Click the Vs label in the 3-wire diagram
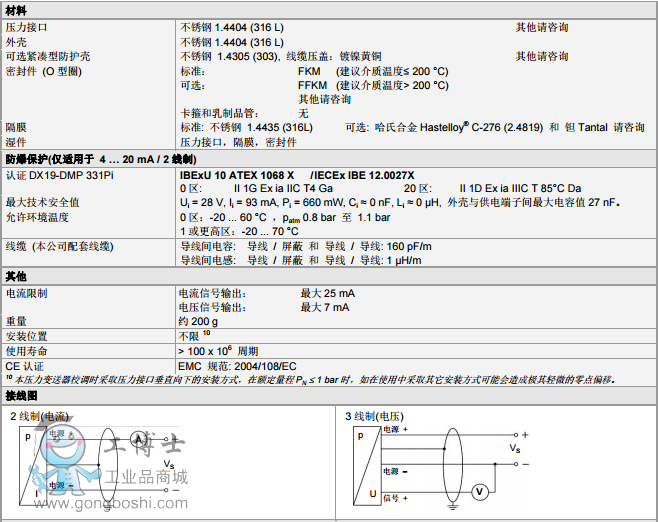The width and height of the screenshot is (658, 522). click(515, 449)
